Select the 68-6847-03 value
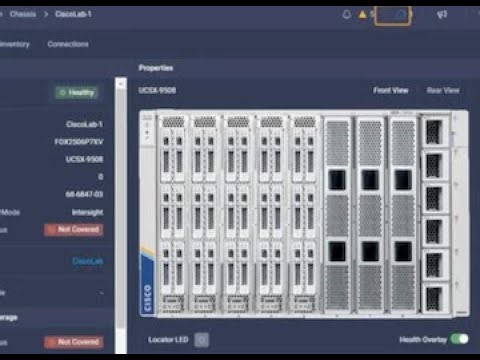Image resolution: width=480 pixels, height=360 pixels. [84, 194]
